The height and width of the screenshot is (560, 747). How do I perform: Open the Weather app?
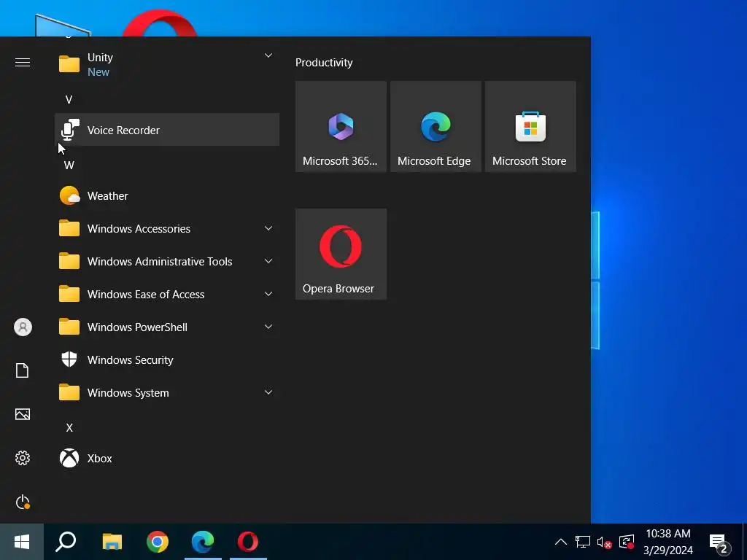click(x=167, y=195)
